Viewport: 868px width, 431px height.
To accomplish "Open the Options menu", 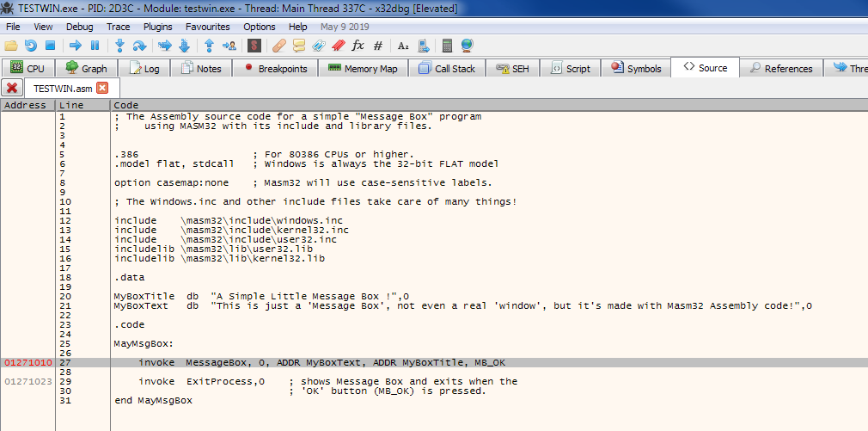I will click(259, 27).
